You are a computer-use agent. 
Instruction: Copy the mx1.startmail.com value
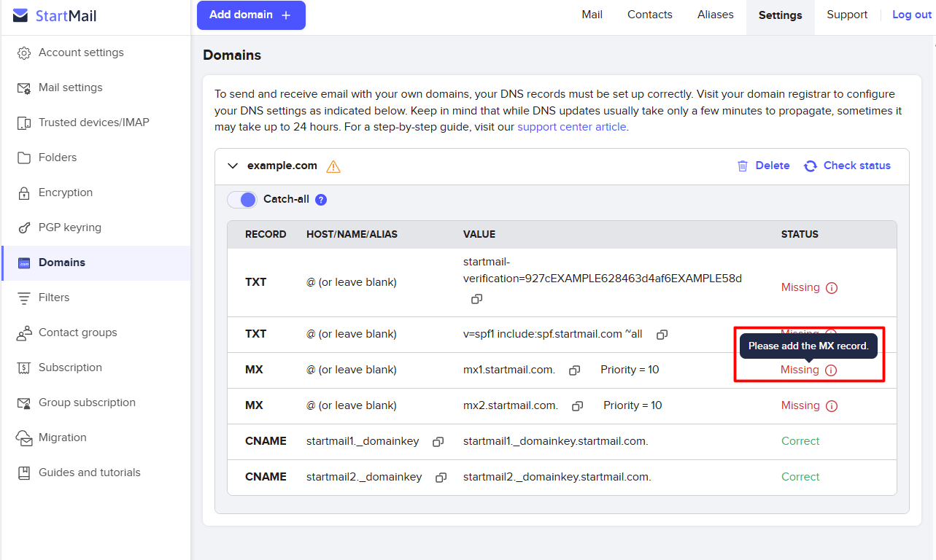tap(574, 370)
